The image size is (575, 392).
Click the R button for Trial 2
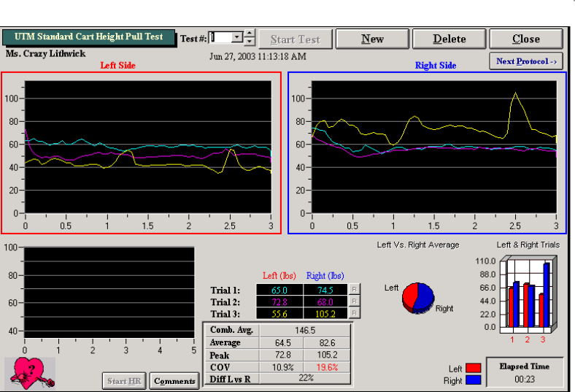click(354, 301)
